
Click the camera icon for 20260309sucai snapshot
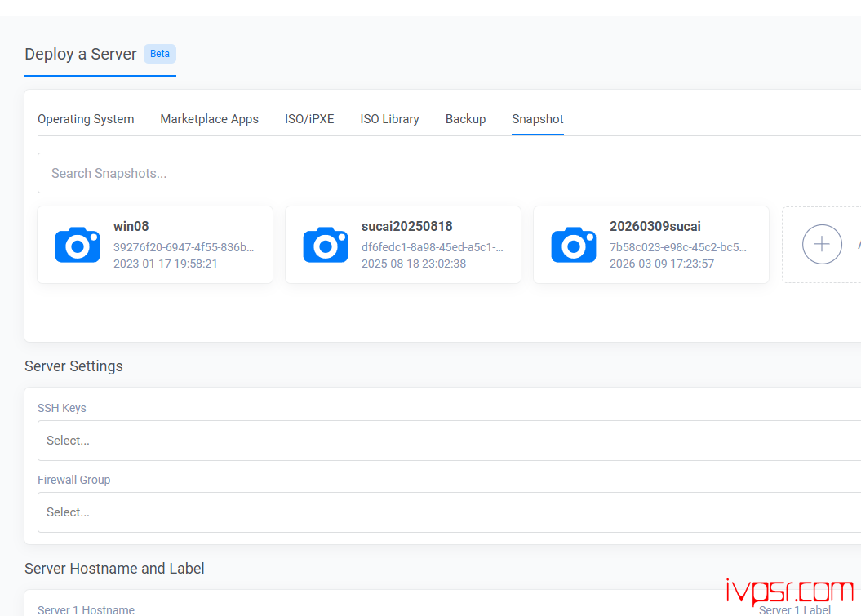click(x=574, y=245)
